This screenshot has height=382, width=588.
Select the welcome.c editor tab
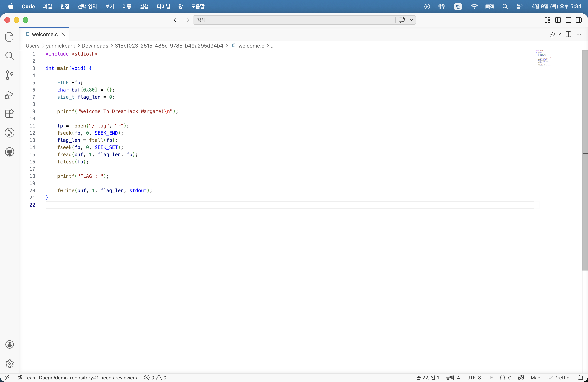click(45, 34)
